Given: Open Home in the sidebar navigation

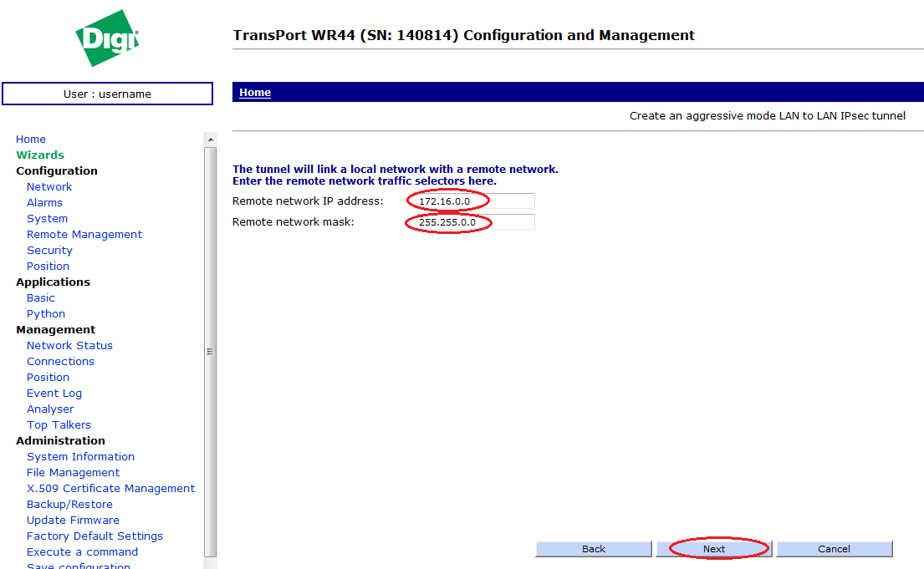Looking at the screenshot, I should [x=31, y=140].
